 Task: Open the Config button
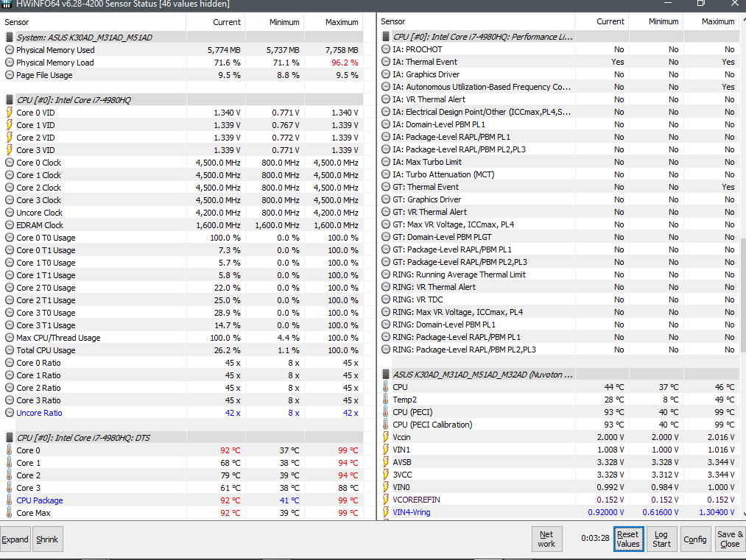695,539
